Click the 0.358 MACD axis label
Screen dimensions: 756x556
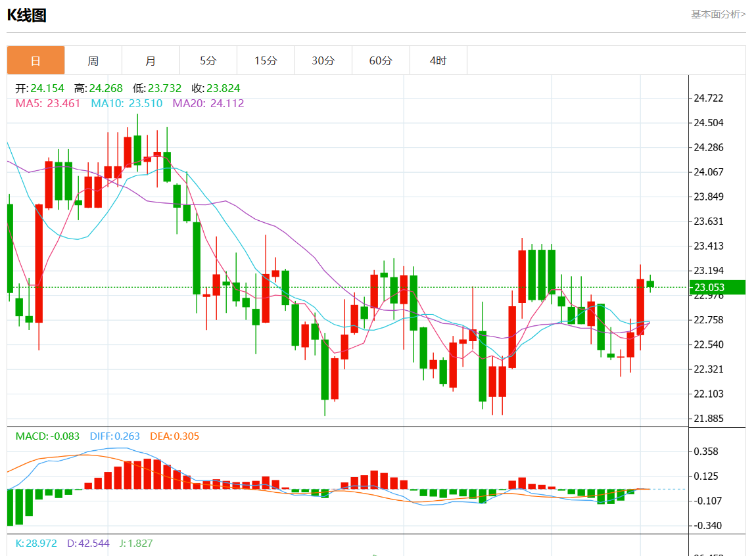pos(706,452)
